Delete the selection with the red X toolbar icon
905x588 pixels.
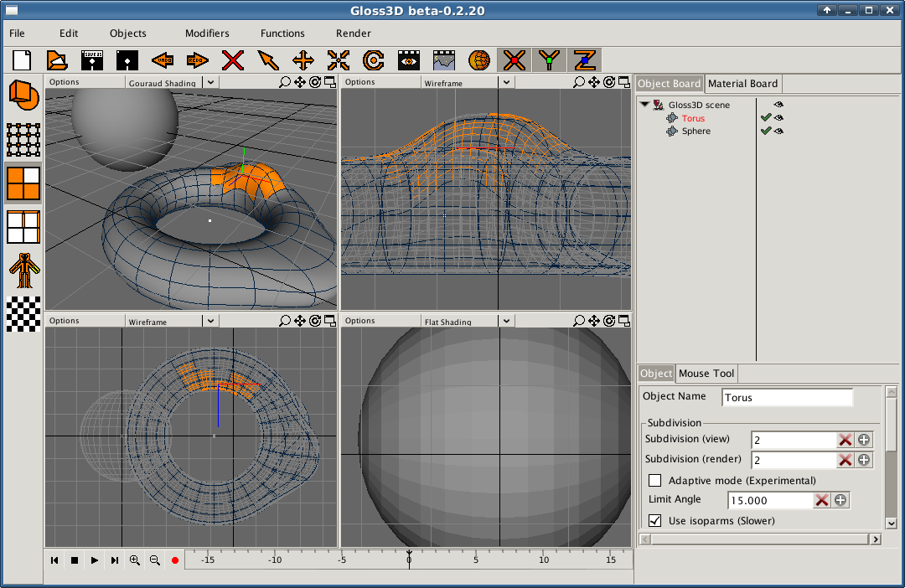233,60
